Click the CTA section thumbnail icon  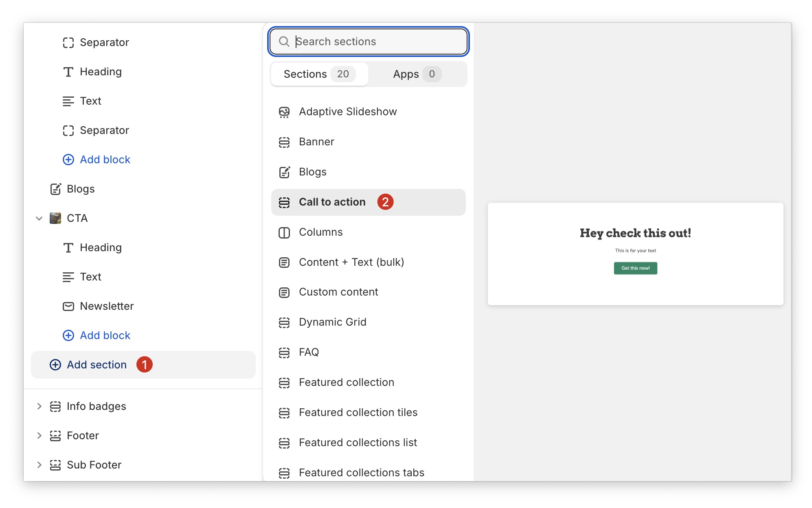tap(55, 218)
